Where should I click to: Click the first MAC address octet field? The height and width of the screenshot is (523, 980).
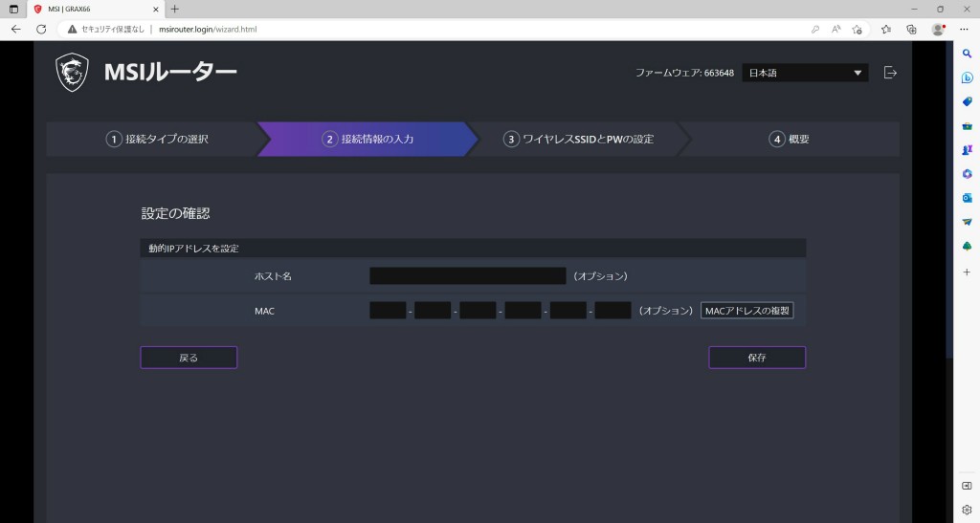tap(388, 311)
